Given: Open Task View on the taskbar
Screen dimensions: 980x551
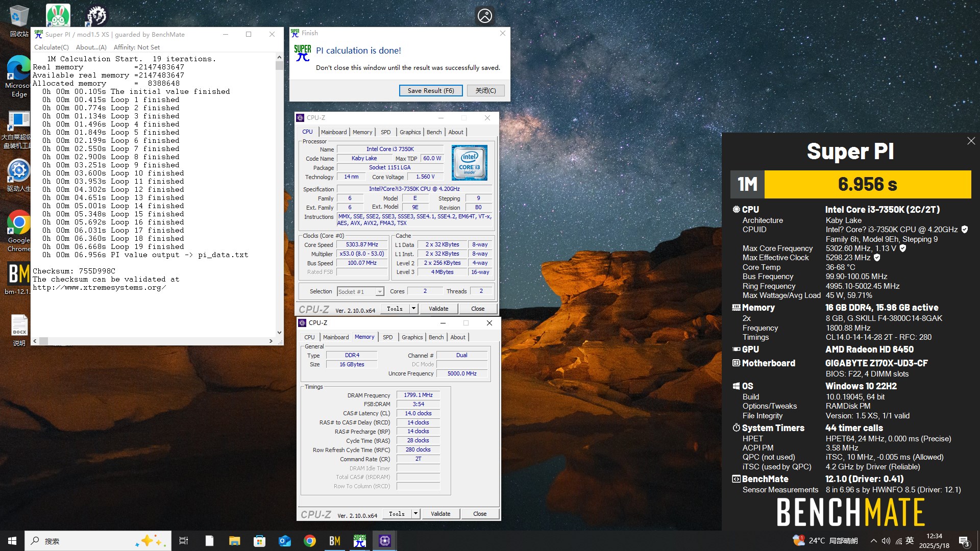Looking at the screenshot, I should [x=184, y=541].
